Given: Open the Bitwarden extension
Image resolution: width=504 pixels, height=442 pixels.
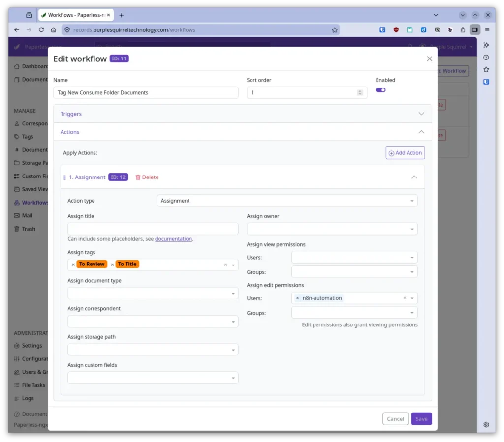Looking at the screenshot, I should [382, 29].
